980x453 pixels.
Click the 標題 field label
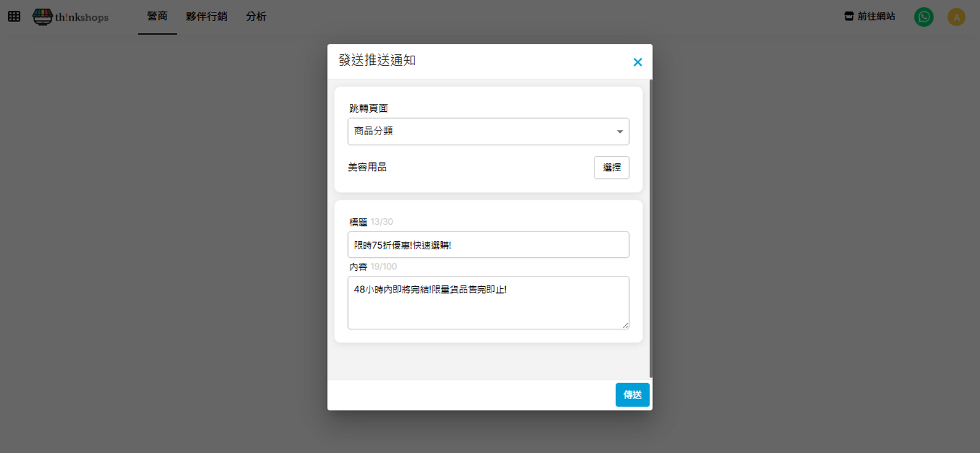coord(358,222)
